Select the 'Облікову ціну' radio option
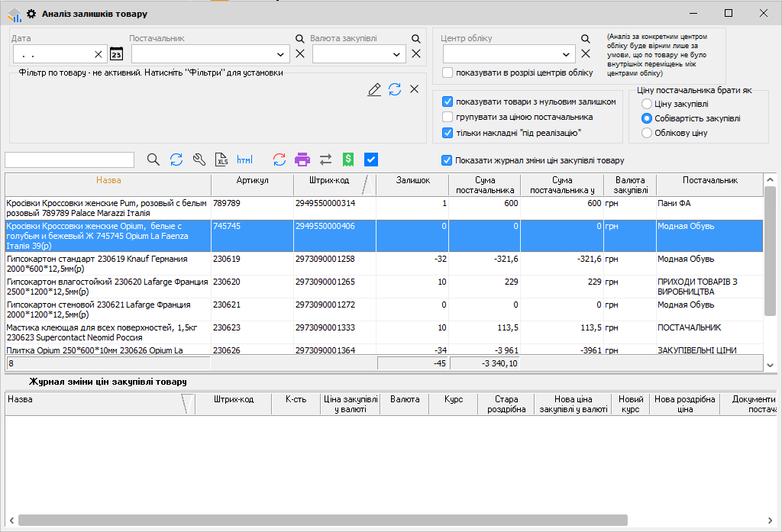The height and width of the screenshot is (532, 782). click(647, 133)
